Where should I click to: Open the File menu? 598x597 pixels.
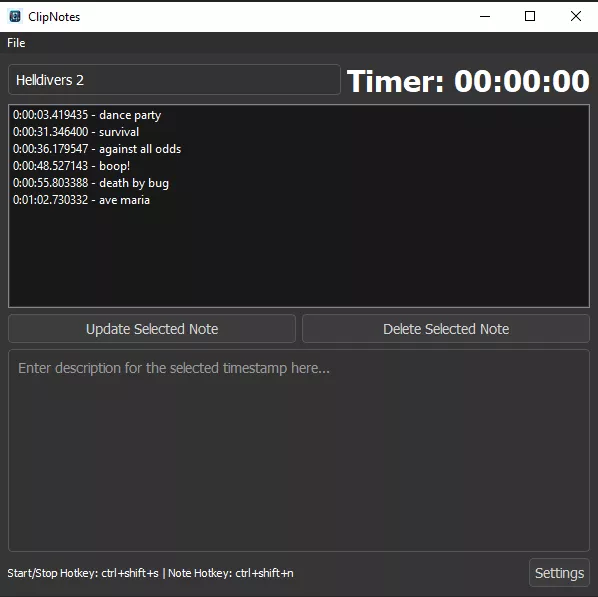pyautogui.click(x=16, y=43)
